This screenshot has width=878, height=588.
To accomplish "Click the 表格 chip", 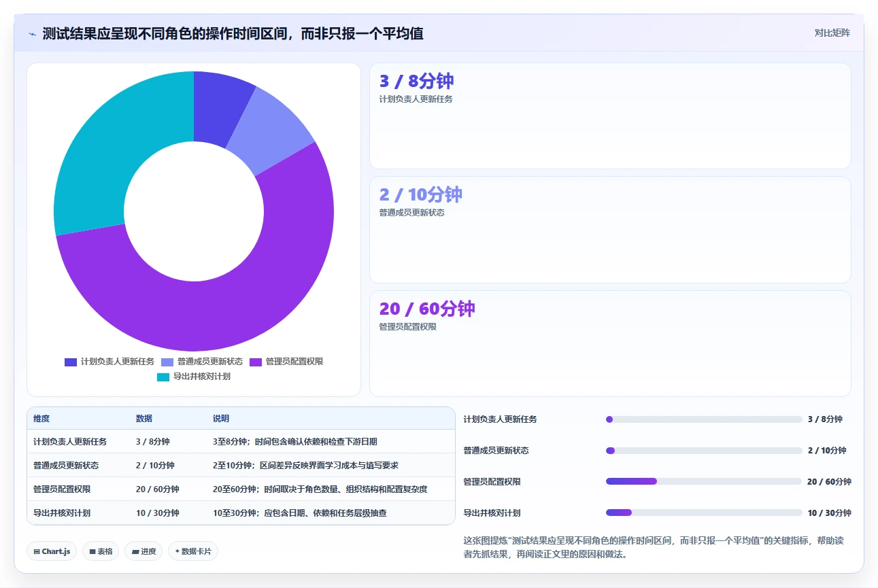I will click(101, 551).
